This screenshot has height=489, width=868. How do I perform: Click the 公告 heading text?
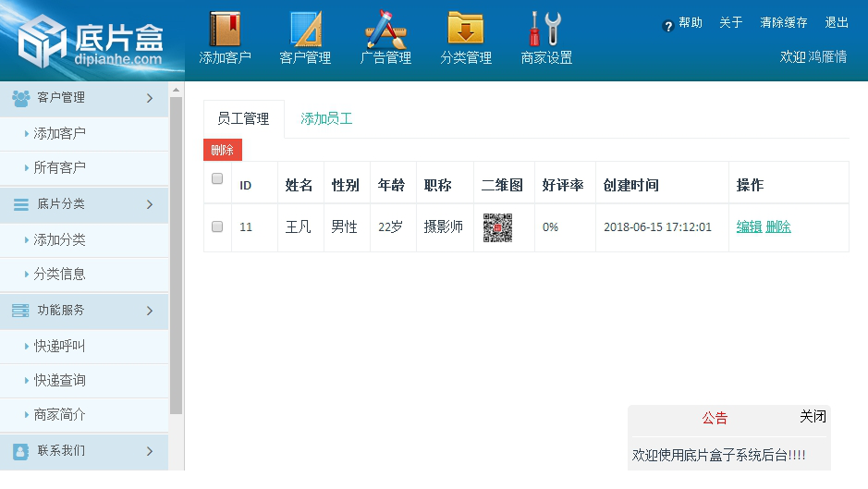pyautogui.click(x=715, y=418)
